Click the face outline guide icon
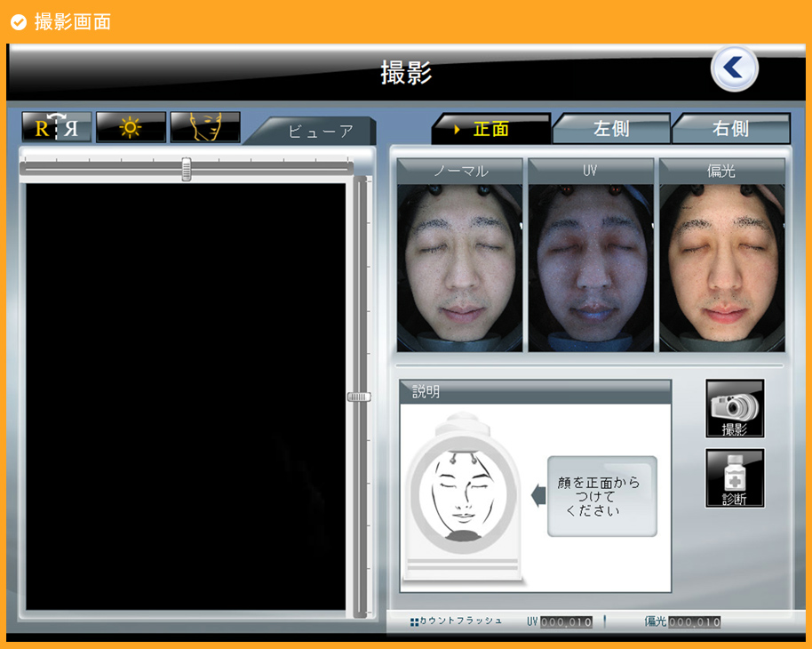This screenshot has width=812, height=649. click(205, 127)
